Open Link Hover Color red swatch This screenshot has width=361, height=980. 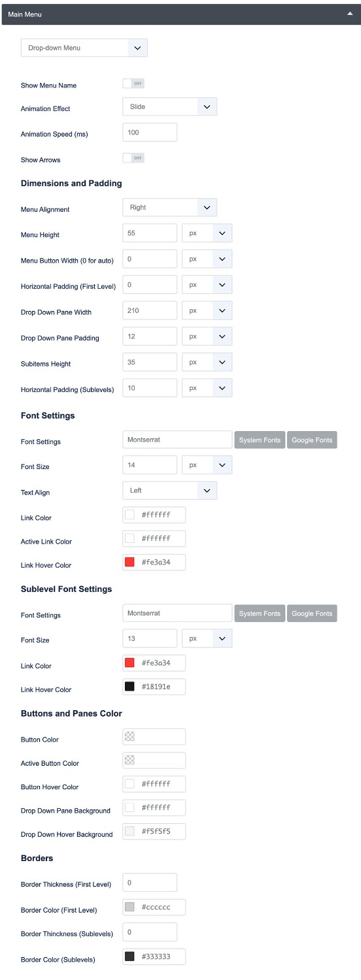(x=129, y=563)
